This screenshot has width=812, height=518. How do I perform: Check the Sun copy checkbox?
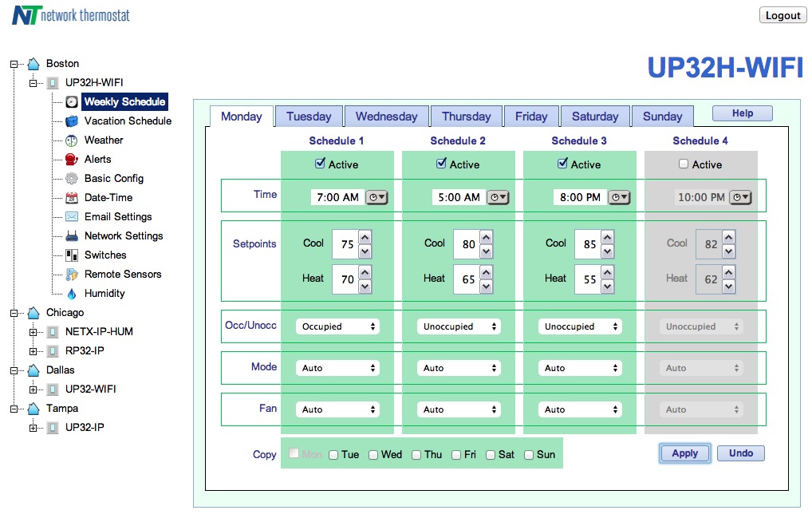529,455
